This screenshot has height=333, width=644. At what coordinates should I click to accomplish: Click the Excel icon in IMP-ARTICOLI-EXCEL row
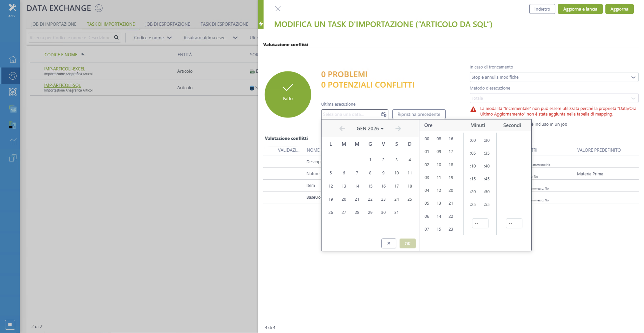252,71
